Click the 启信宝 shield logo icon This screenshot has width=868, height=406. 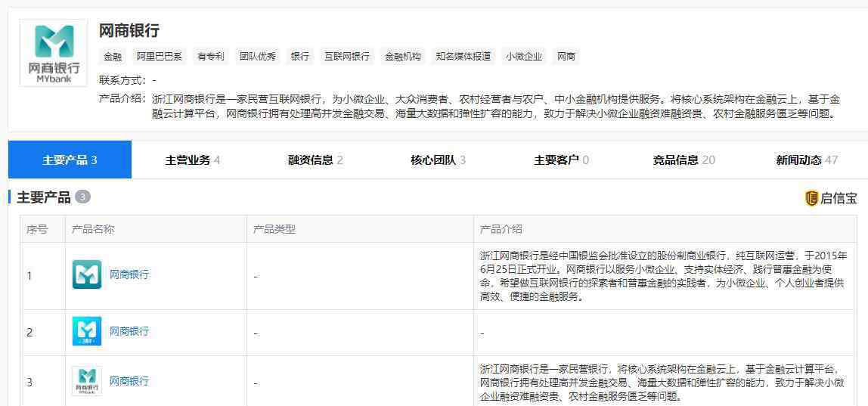(811, 198)
